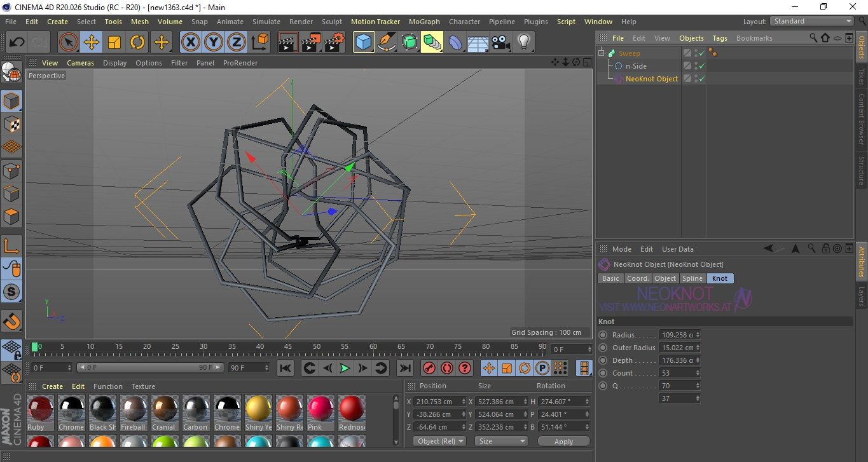Open the Deformer objects icon
This screenshot has width=868, height=462.
pyautogui.click(x=455, y=43)
